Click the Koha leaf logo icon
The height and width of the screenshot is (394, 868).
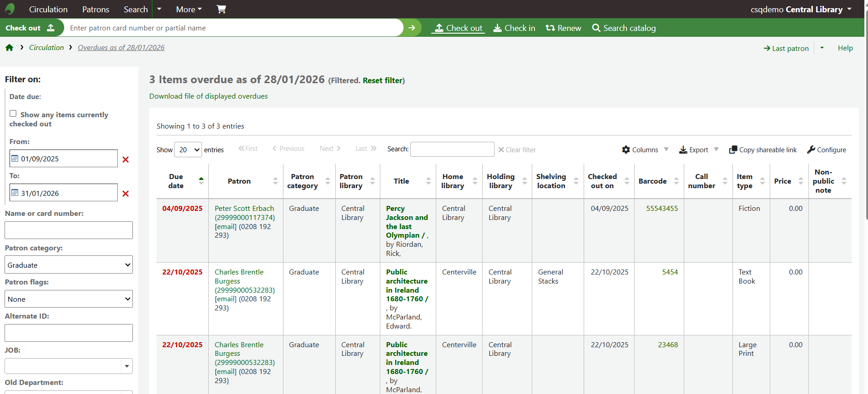tap(10, 9)
